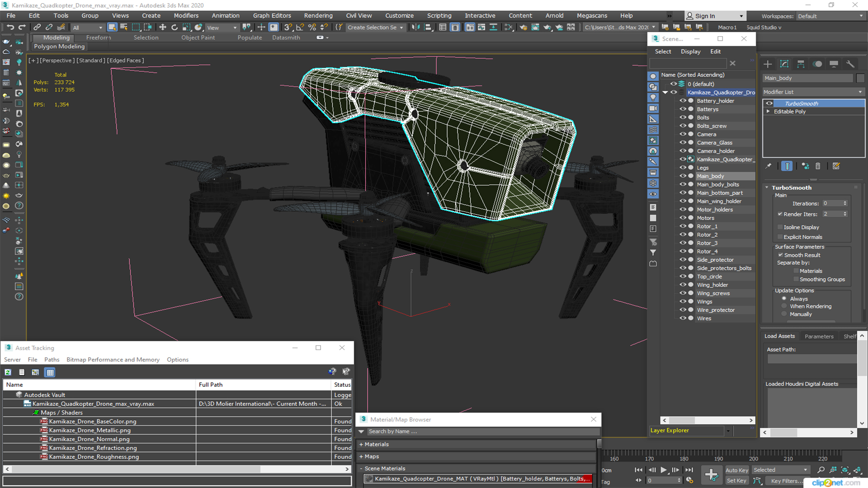Viewport: 868px width, 488px height.
Task: Toggle Display Cameras filter in Scene Explorer
Action: point(653,108)
